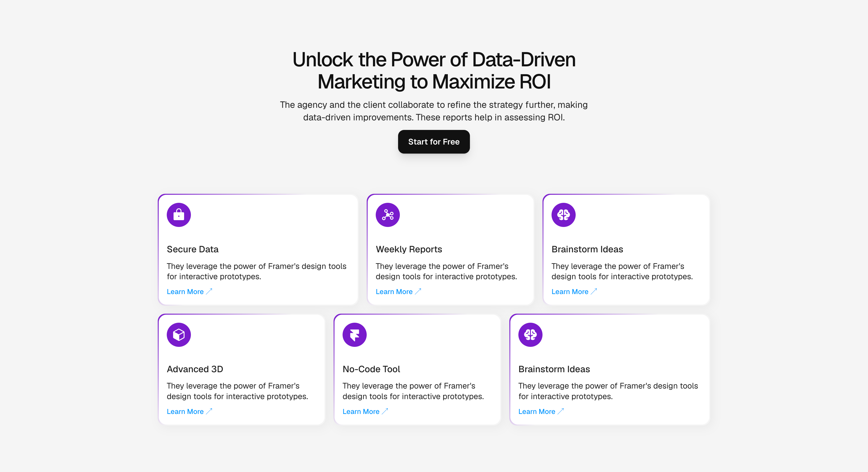
Task: Select the Advanced 3D card title
Action: click(195, 369)
